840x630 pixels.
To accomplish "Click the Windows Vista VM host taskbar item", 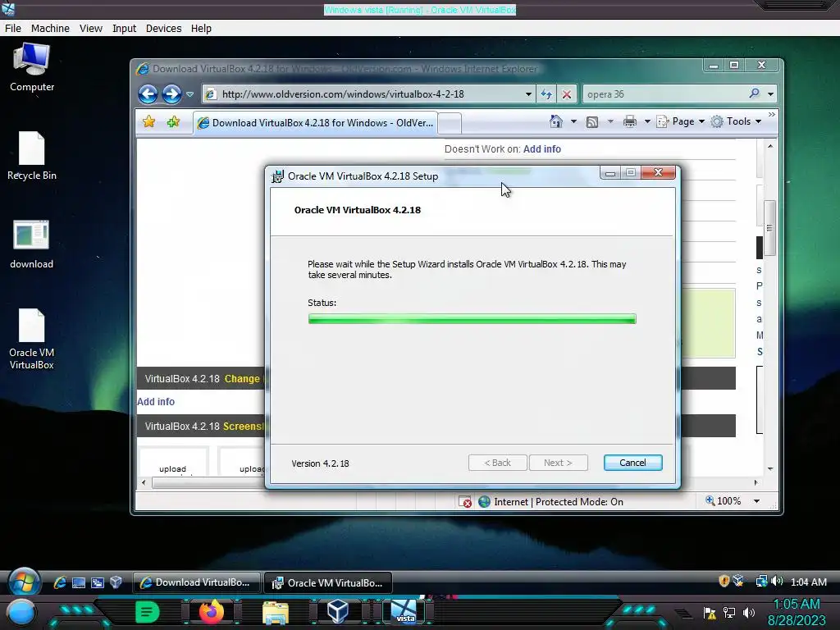I will (x=404, y=612).
